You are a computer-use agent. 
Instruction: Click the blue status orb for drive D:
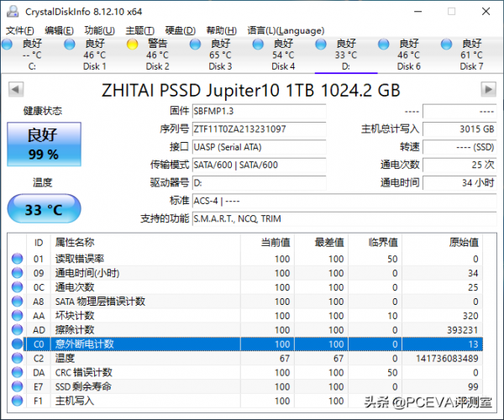(321, 44)
